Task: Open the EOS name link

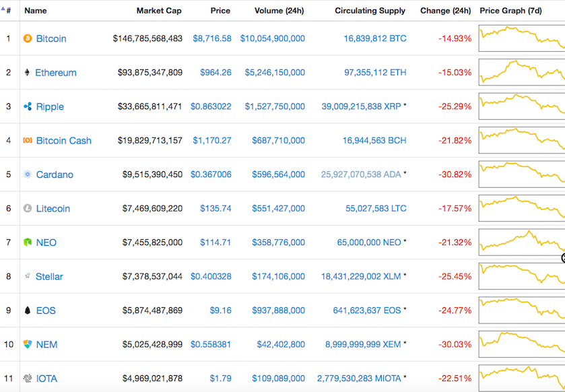Action: point(46,311)
